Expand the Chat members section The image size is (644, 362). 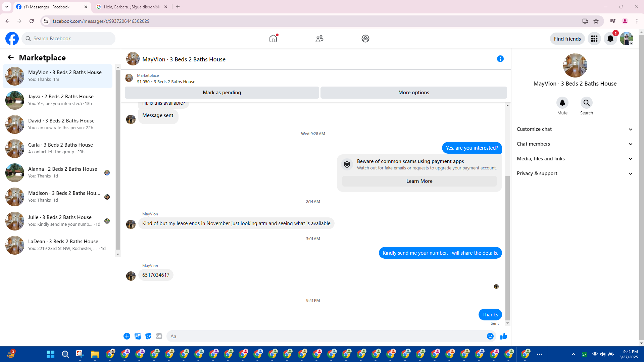575,144
